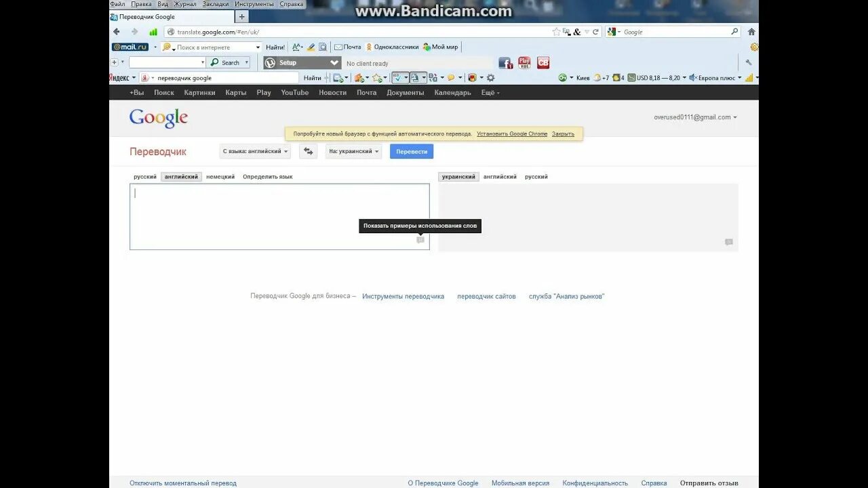The height and width of the screenshot is (488, 868).
Task: Select Определить язык auto-detect option
Action: point(268,177)
